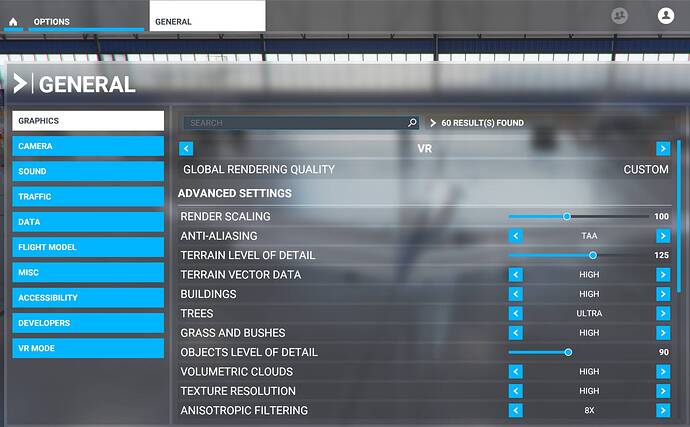Decrease Terrain Vector Data with left arrow
690x427 pixels.
click(x=516, y=275)
